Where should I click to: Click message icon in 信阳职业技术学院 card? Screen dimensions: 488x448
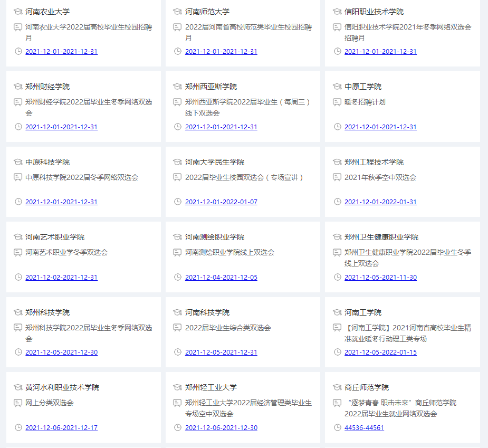click(337, 27)
